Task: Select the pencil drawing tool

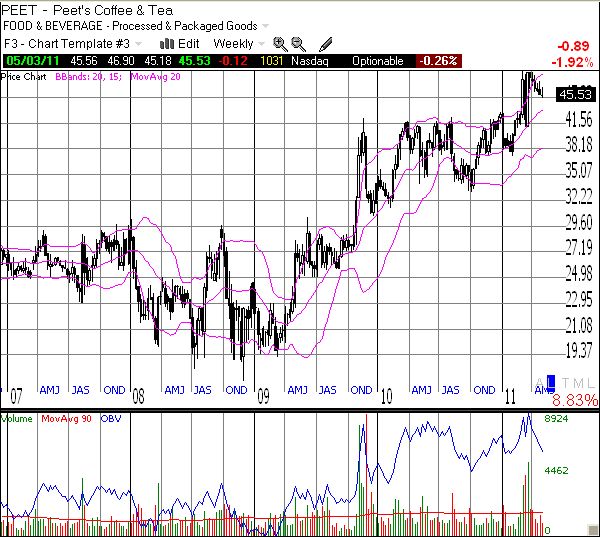Action: pos(326,44)
